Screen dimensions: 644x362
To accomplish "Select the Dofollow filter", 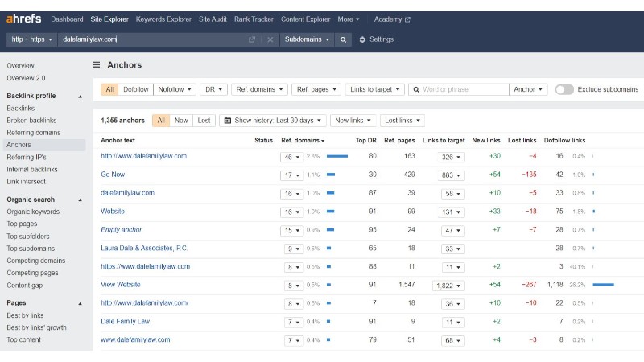I will 135,89.
